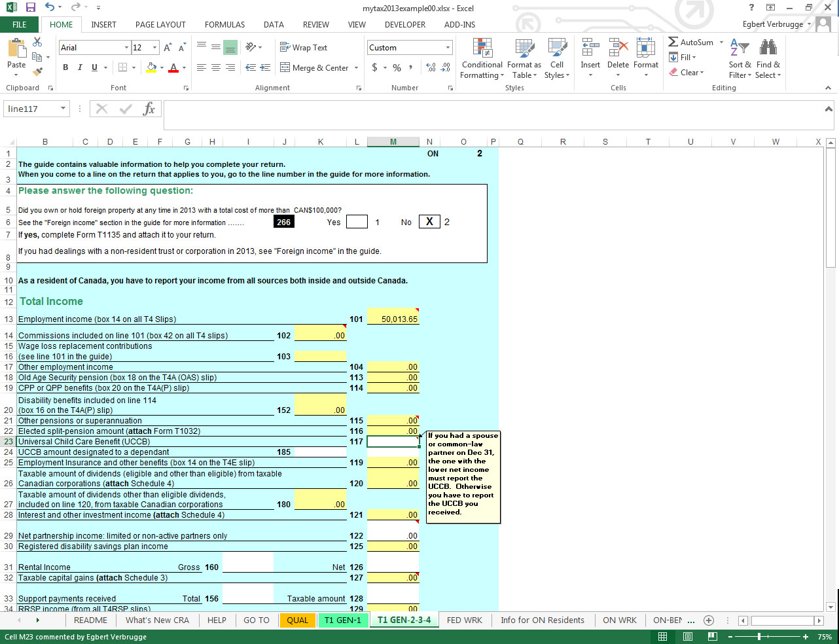This screenshot has width=839, height=644.
Task: Decrease cell indent
Action: 251,67
